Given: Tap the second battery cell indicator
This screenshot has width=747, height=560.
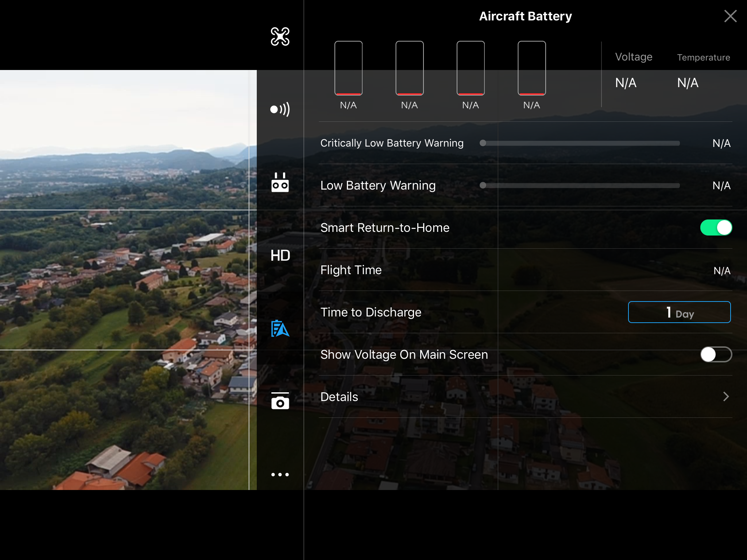Looking at the screenshot, I should pos(410,68).
